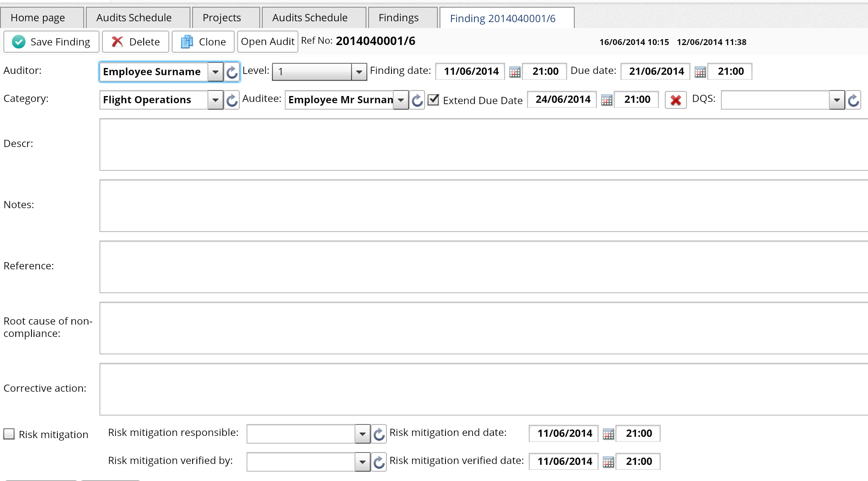Screen dimensions: 868x481
Task: Edit the extended due date 24/06/2014
Action: click(563, 99)
